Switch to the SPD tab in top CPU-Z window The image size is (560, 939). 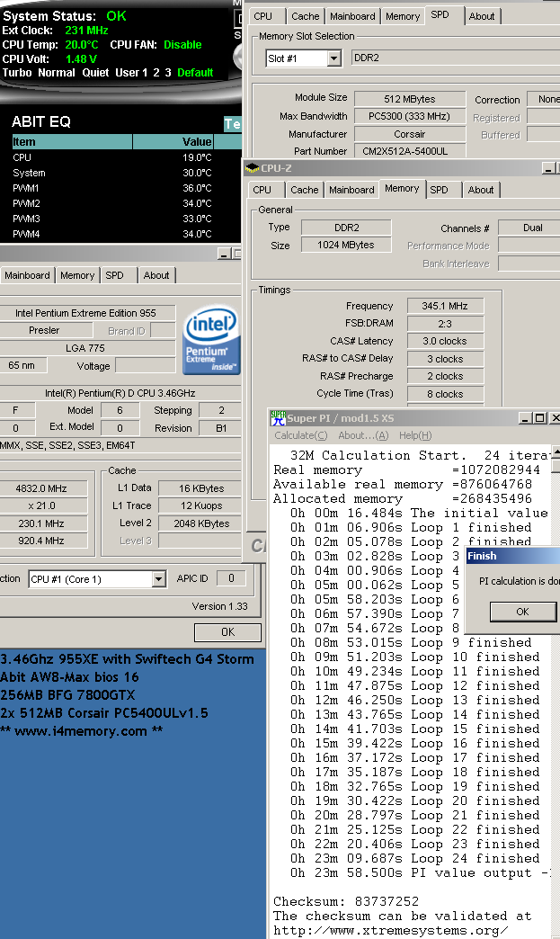coord(440,15)
